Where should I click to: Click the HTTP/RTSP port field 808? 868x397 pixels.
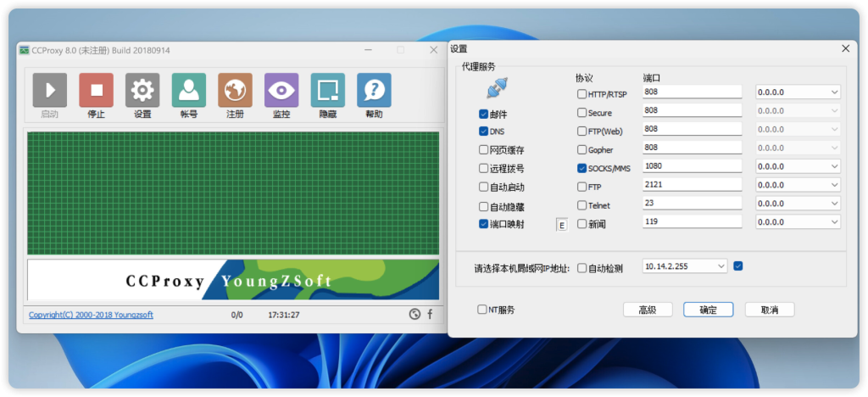[x=693, y=92]
